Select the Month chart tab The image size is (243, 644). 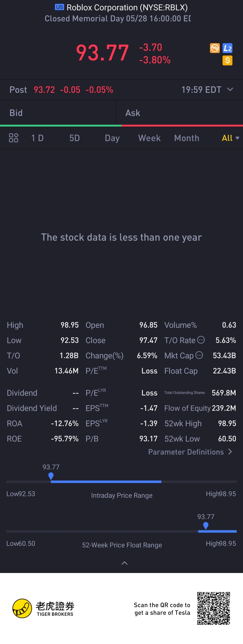pyautogui.click(x=187, y=138)
